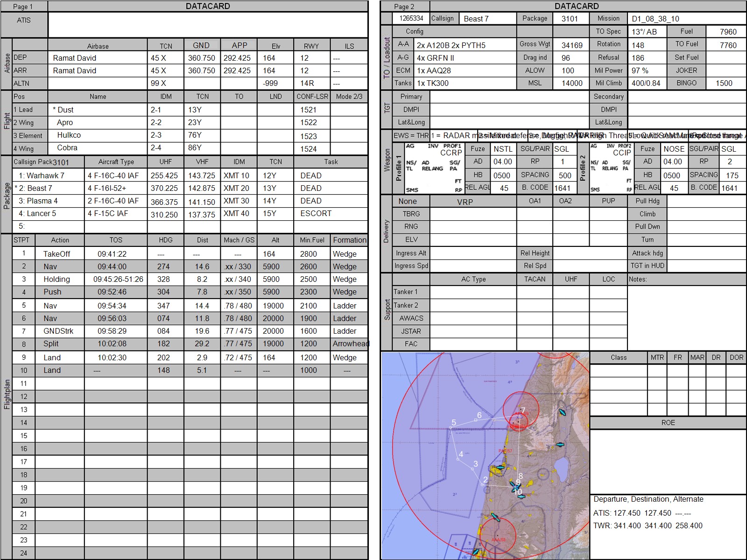Click the Beast 7 callsign field
The width and height of the screenshot is (747, 560).
click(x=487, y=19)
